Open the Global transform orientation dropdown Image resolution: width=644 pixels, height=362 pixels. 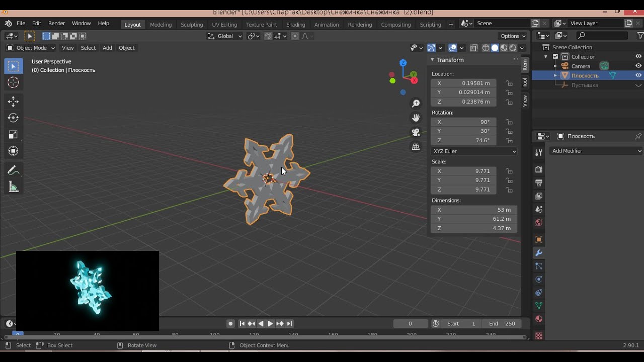coord(225,36)
